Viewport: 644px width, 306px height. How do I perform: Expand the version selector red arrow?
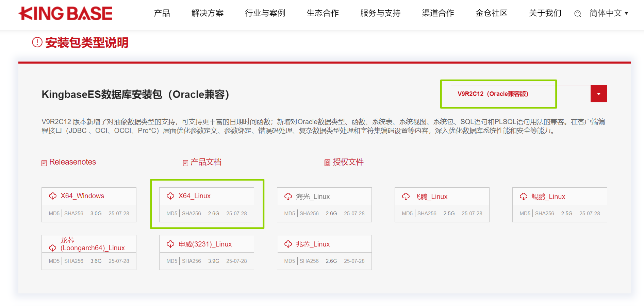[599, 94]
